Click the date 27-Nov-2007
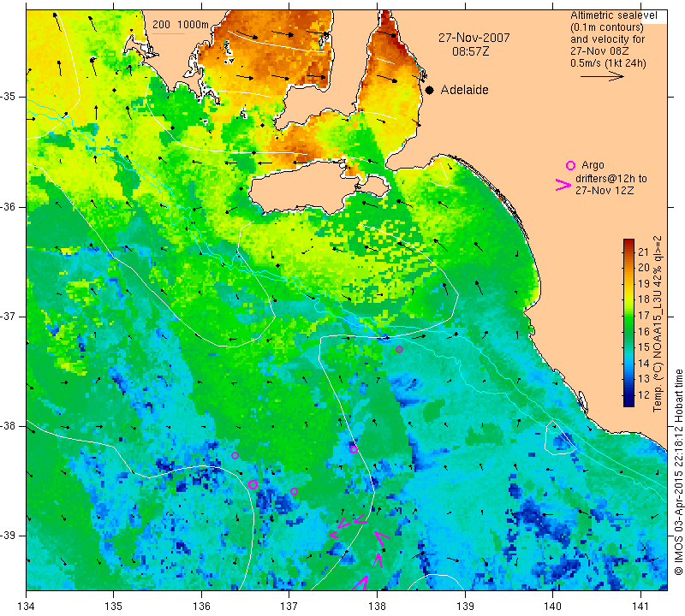685x616 pixels. click(x=474, y=38)
